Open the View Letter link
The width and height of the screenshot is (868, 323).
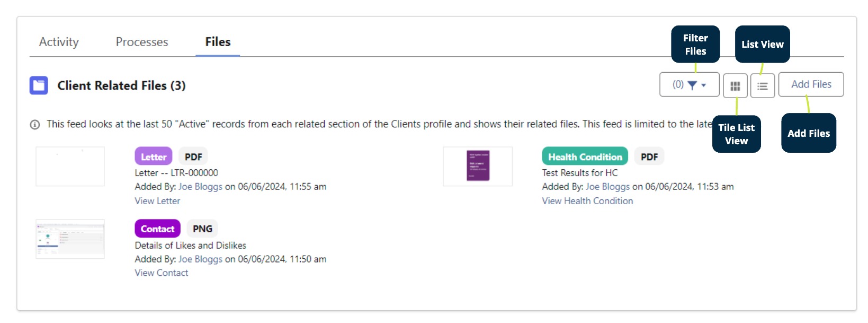point(157,201)
